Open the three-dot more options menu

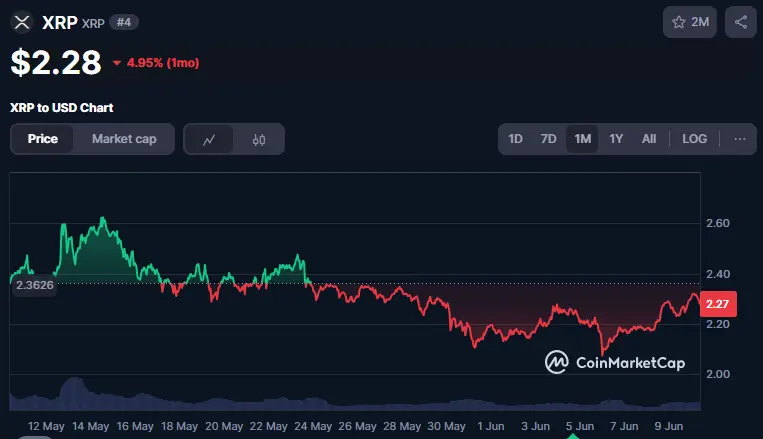pos(740,139)
